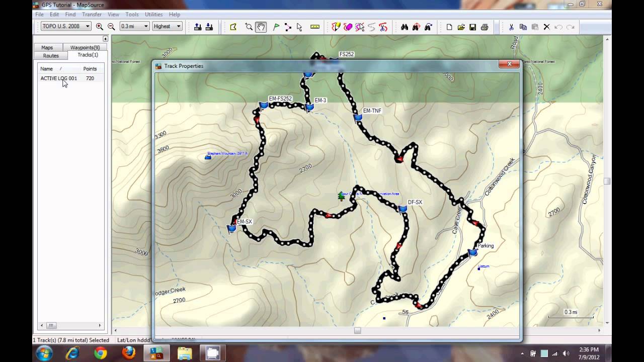Select the Track Draw pencil tool

[336, 27]
